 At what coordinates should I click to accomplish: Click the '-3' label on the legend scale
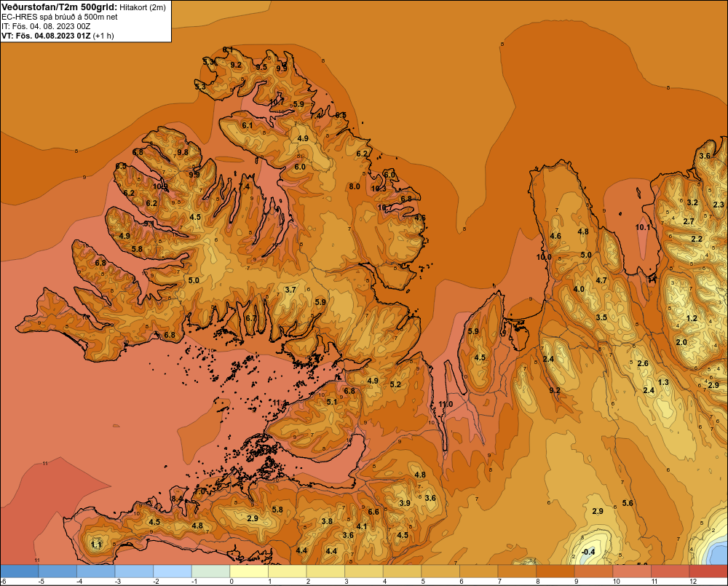(117, 582)
